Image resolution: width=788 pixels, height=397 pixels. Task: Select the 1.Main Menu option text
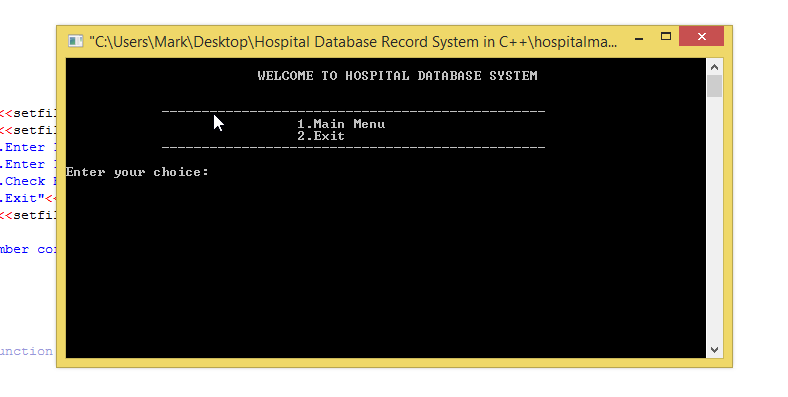pyautogui.click(x=341, y=124)
